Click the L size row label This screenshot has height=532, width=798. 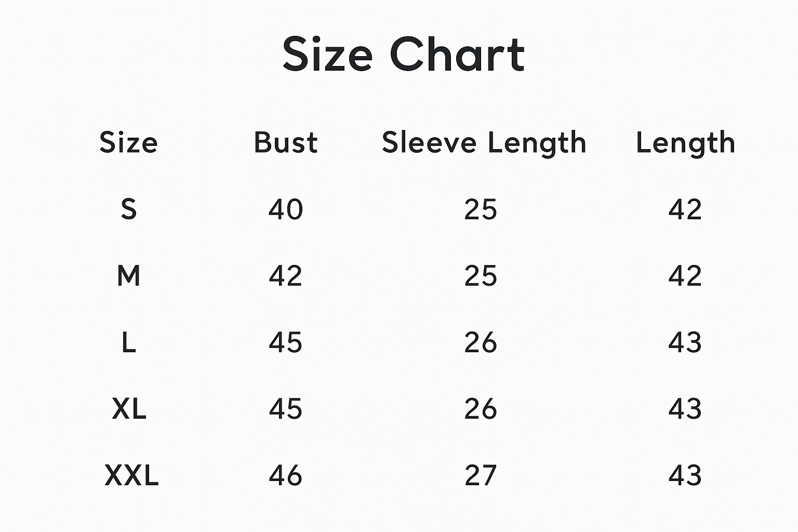coord(128,342)
